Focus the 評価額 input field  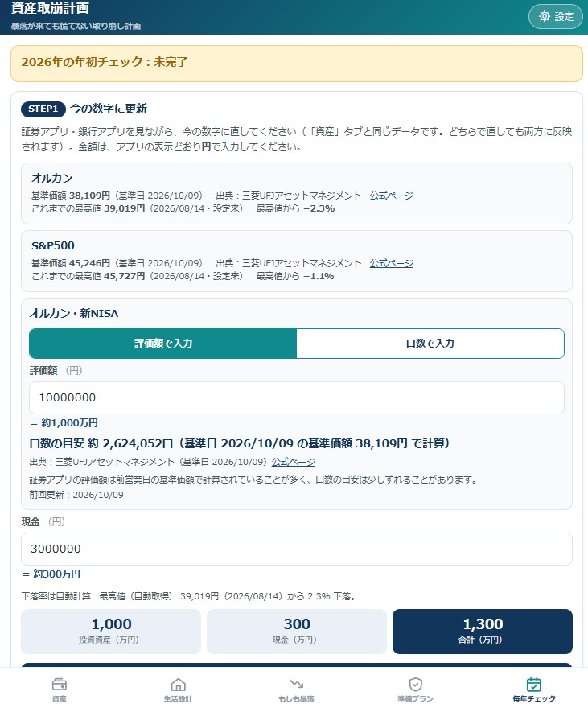(297, 397)
